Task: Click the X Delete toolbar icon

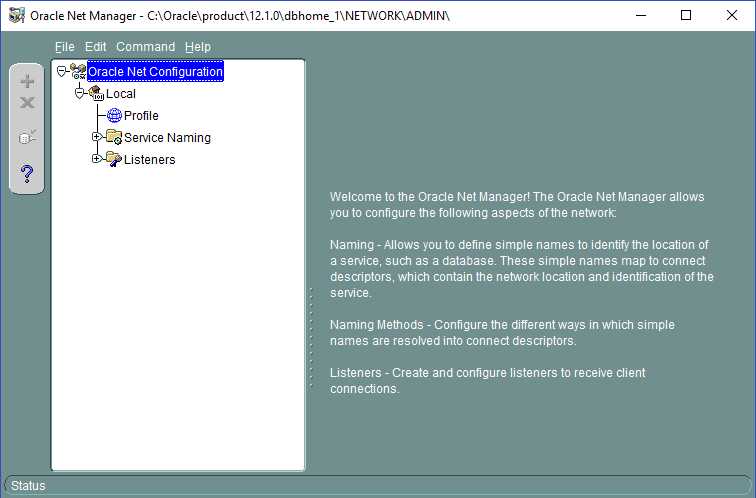Action: pos(27,103)
